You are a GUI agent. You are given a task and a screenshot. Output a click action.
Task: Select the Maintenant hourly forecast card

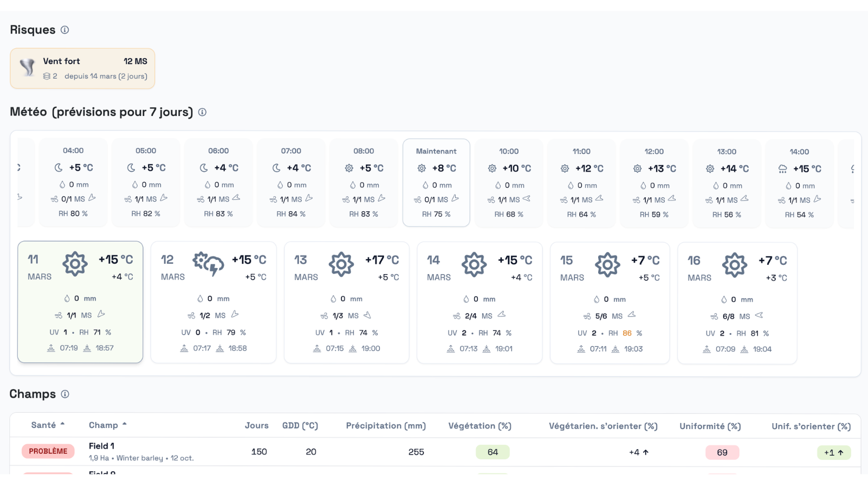pyautogui.click(x=436, y=183)
